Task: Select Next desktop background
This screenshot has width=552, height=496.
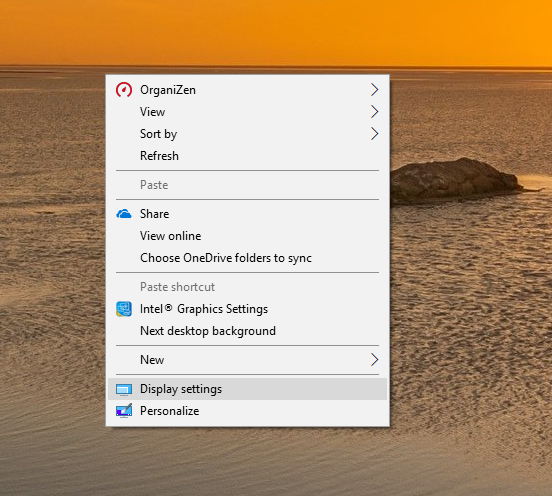Action: 247,331
